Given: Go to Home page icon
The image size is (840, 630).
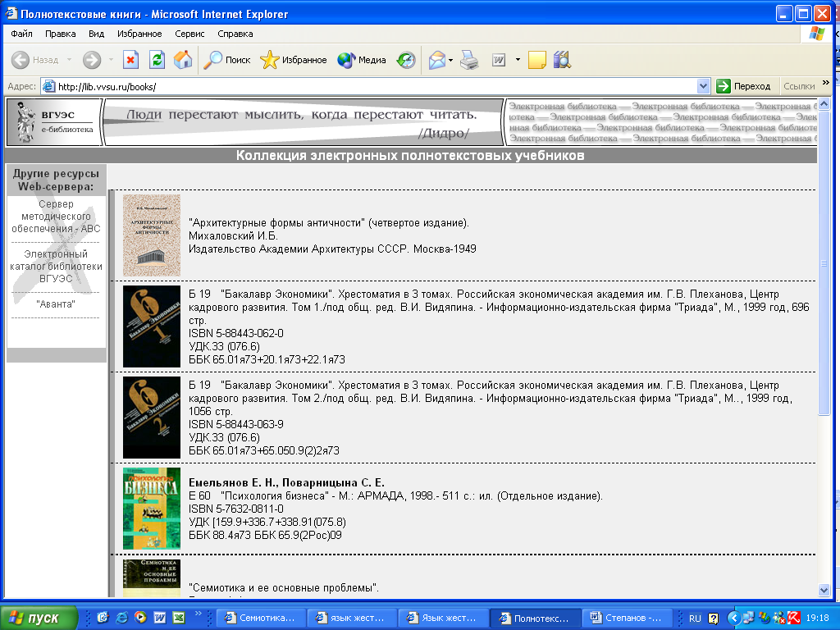Looking at the screenshot, I should click(183, 60).
